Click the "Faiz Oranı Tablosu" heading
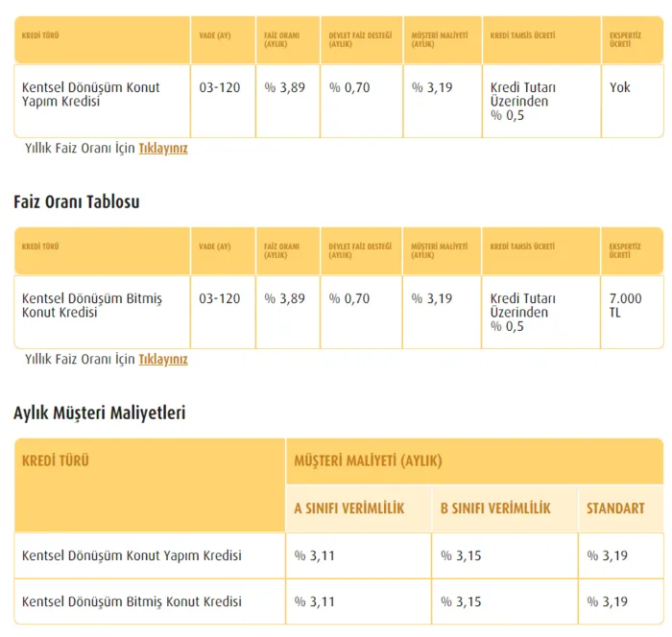The height and width of the screenshot is (637, 672). click(x=77, y=202)
